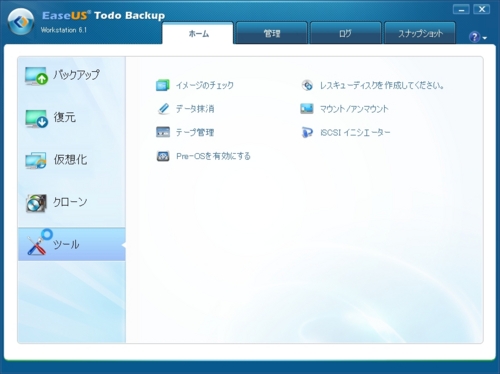Click the rescue disk creation icon

307,85
